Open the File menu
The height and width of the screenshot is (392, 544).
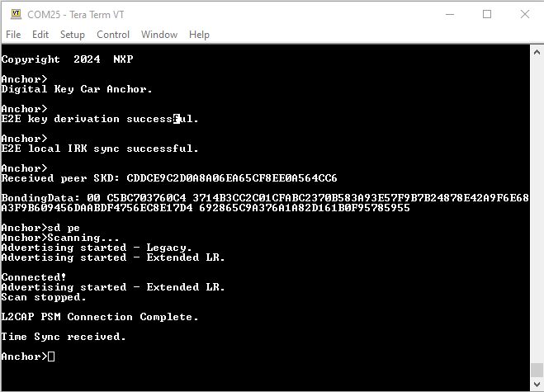[x=13, y=35]
